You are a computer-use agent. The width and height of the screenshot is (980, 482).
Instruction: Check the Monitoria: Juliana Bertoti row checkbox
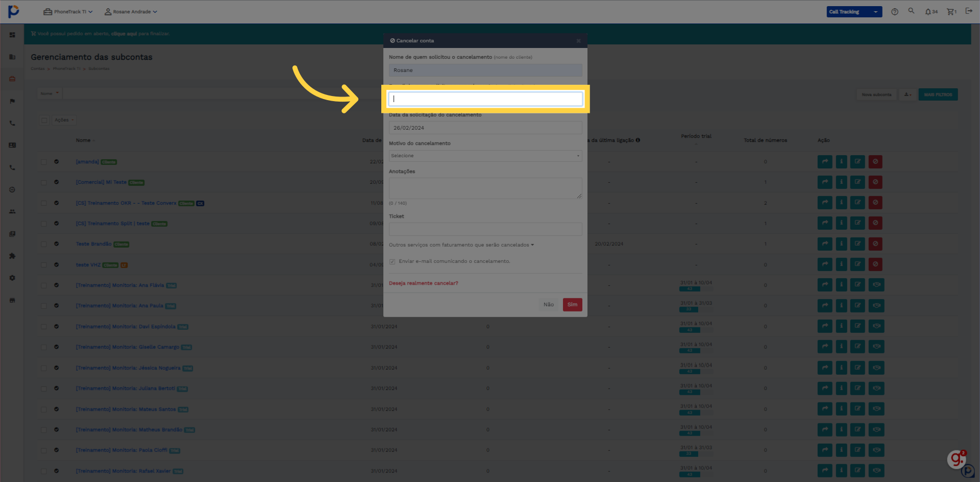pos(44,389)
